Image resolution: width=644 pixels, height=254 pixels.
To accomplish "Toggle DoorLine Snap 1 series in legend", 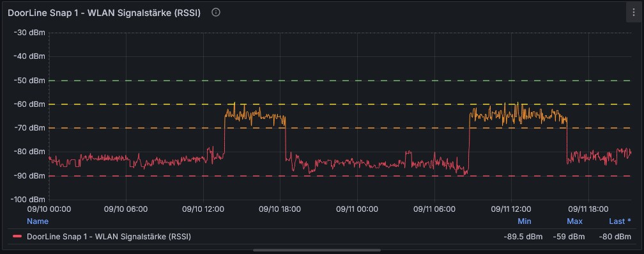I will 109,237.
